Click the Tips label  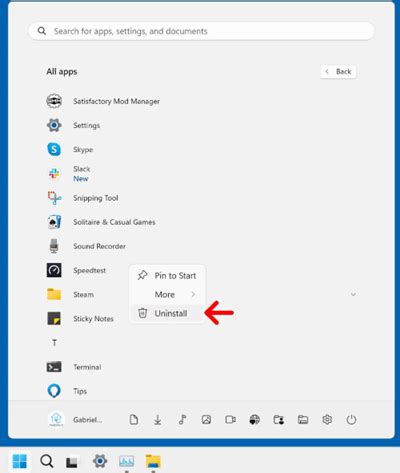click(80, 391)
